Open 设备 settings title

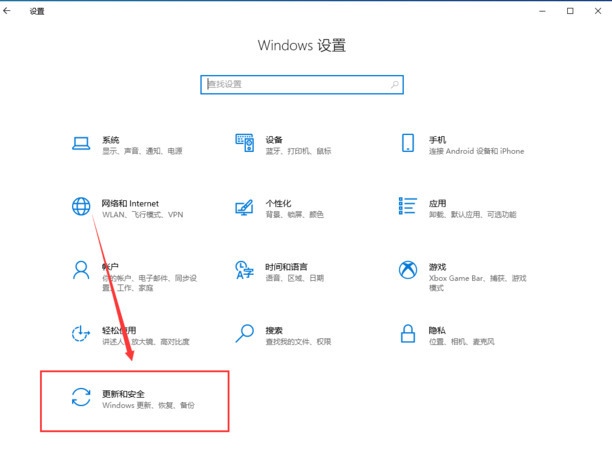click(274, 140)
